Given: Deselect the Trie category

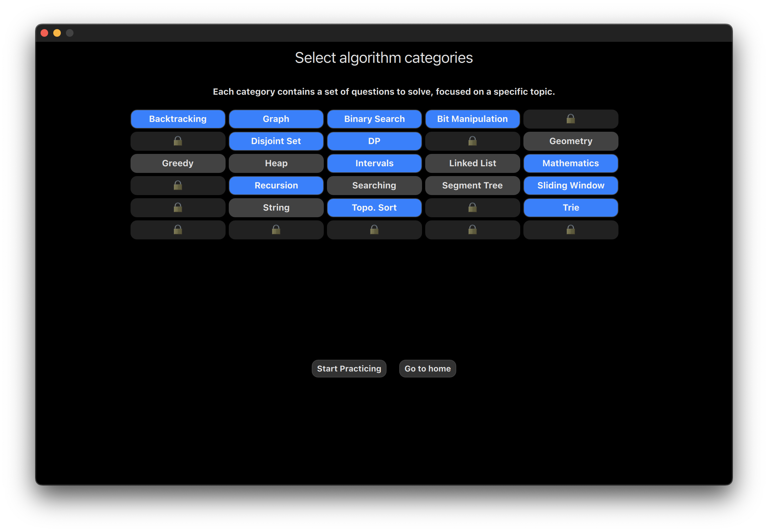Looking at the screenshot, I should (571, 208).
